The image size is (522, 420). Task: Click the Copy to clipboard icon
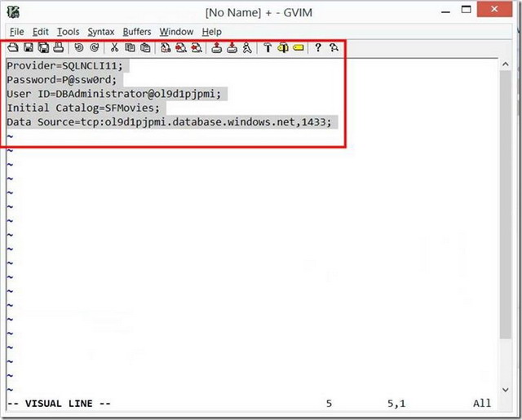(x=130, y=47)
